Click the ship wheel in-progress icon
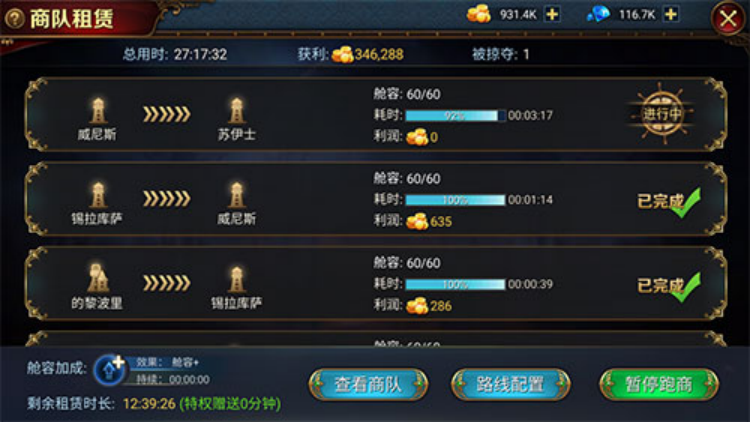 (x=662, y=114)
